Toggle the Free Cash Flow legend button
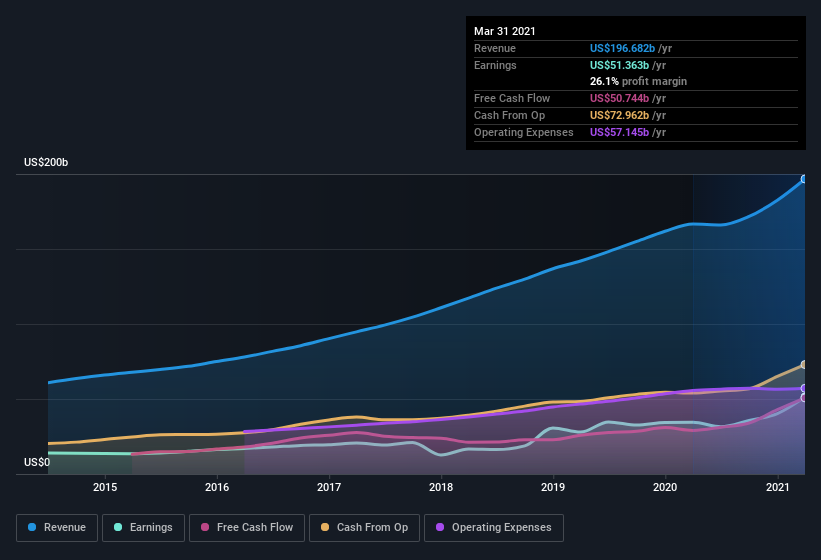Image resolution: width=821 pixels, height=560 pixels. point(247,528)
